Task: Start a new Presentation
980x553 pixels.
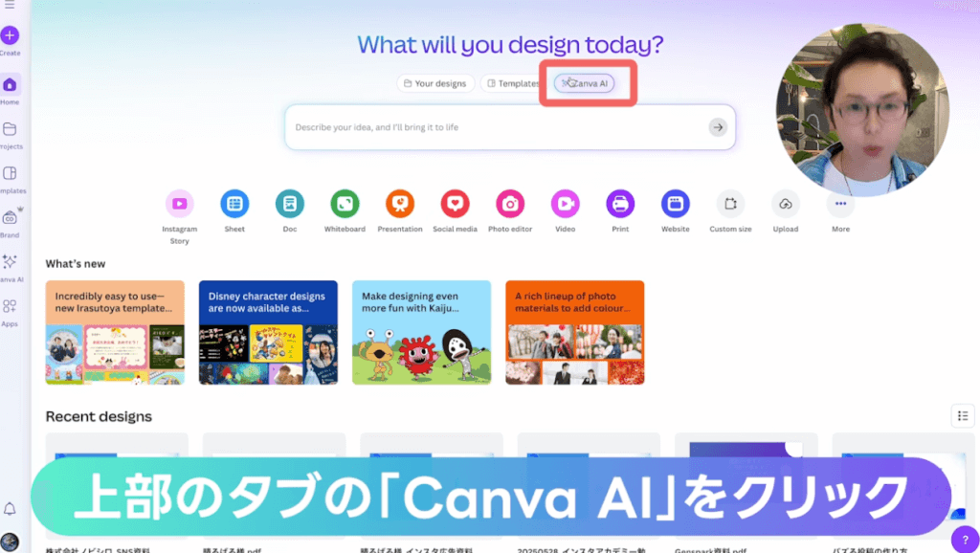Action: point(400,204)
